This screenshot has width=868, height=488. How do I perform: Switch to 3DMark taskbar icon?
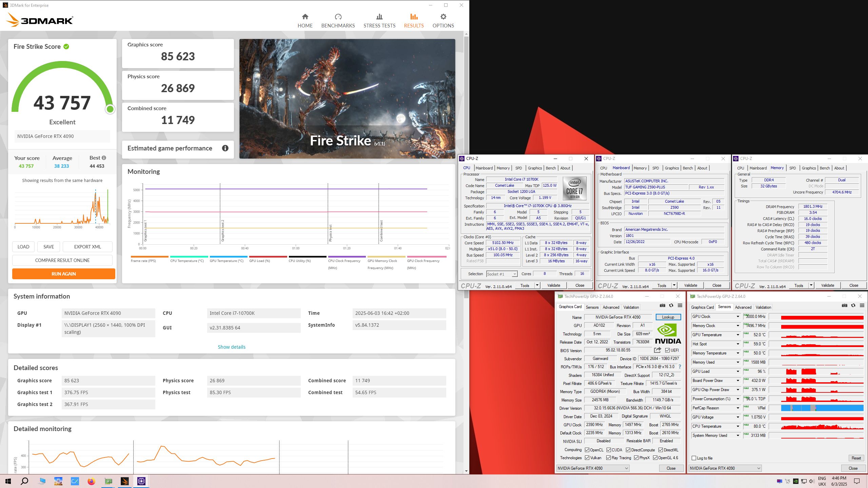tap(124, 481)
